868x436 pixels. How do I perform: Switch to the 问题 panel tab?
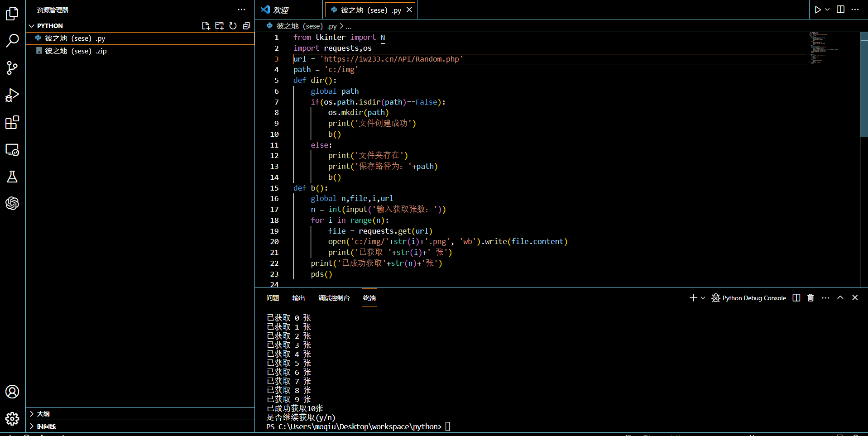pyautogui.click(x=273, y=298)
